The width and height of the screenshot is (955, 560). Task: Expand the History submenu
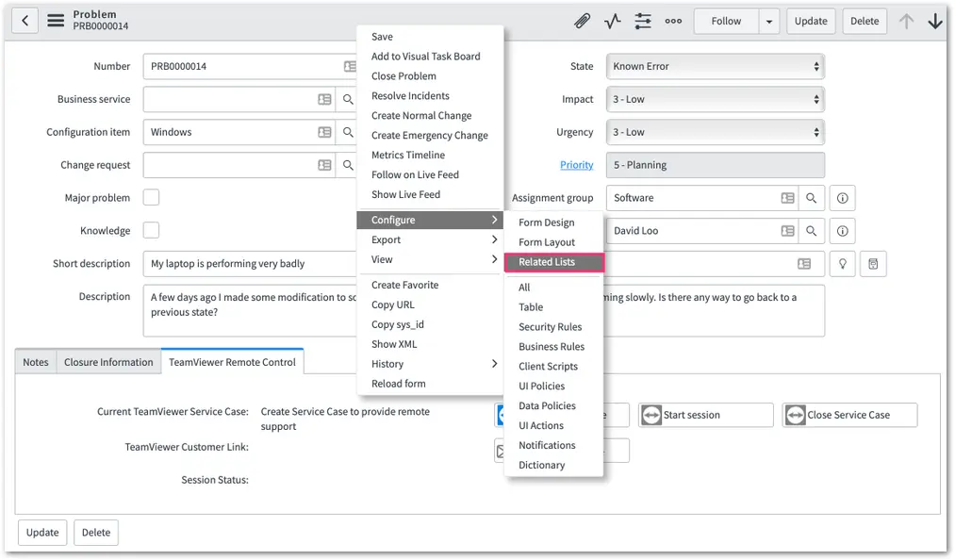430,364
